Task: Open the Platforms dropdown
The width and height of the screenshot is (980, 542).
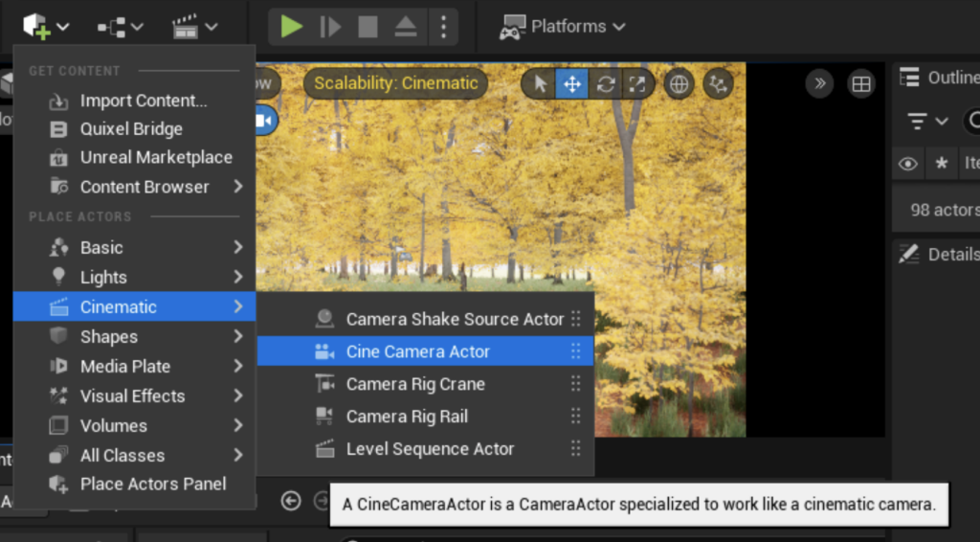Action: coord(563,27)
